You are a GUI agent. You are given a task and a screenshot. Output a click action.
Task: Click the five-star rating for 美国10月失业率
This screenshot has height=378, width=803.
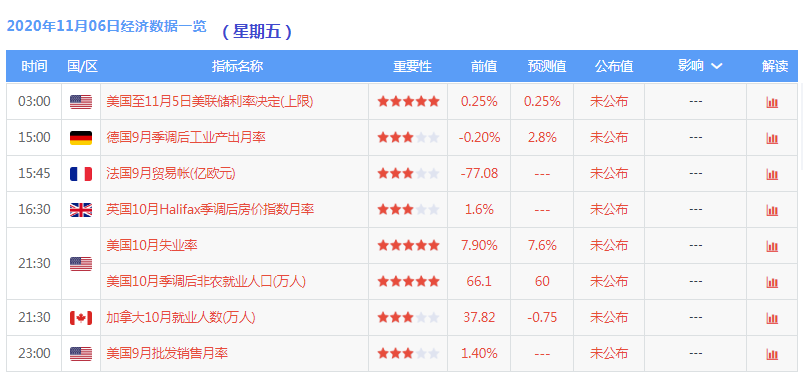pos(408,245)
